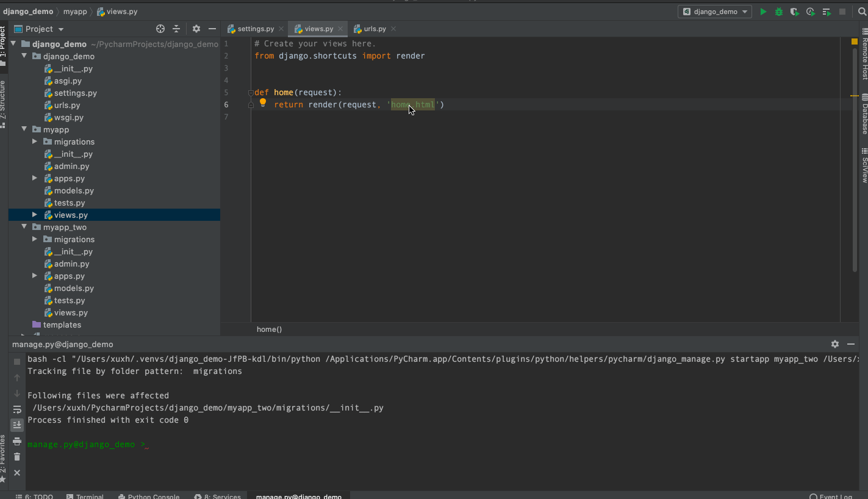Click the yellow warning marker on error stripe

(x=855, y=96)
